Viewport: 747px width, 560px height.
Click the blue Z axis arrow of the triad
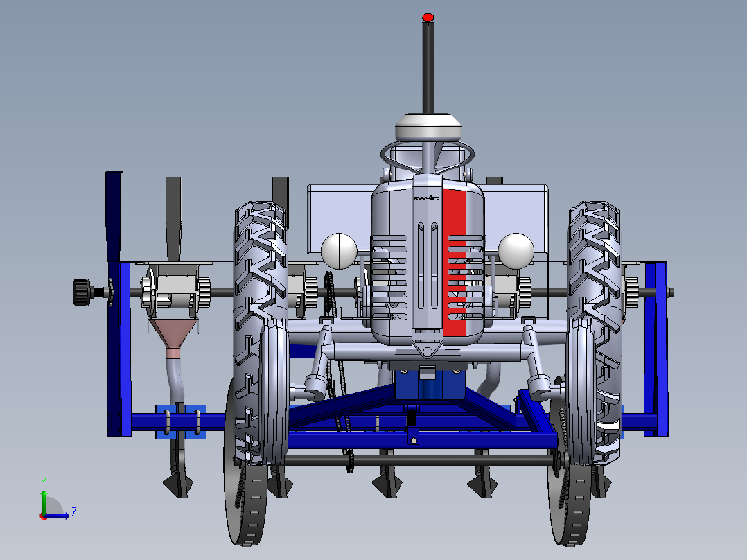[x=57, y=515]
